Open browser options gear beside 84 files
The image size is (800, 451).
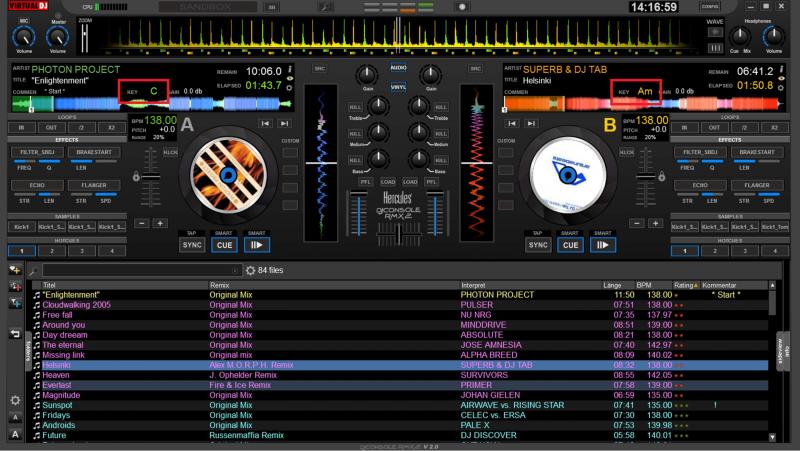tap(250, 270)
